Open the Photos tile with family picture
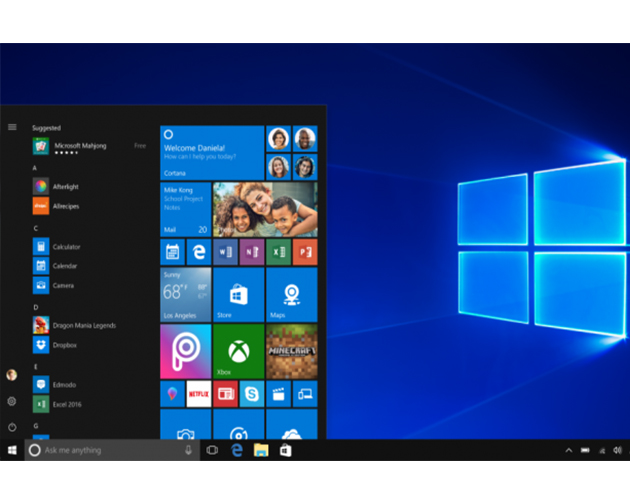 point(265,209)
